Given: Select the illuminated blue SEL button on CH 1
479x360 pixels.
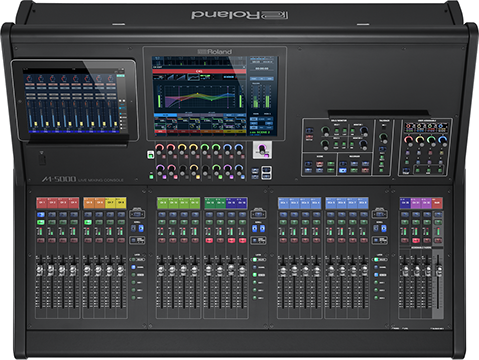Looking at the screenshot, I should click(41, 215).
